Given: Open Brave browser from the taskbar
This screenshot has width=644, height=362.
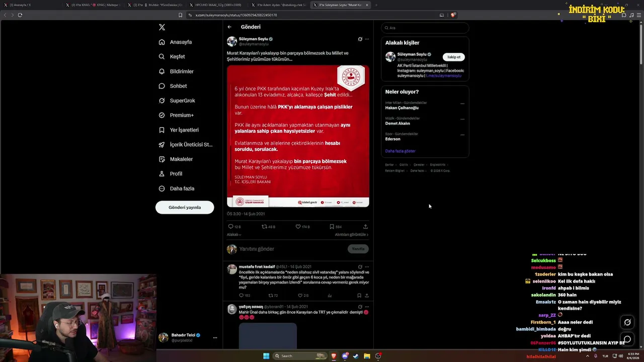Looking at the screenshot, I should point(334,356).
